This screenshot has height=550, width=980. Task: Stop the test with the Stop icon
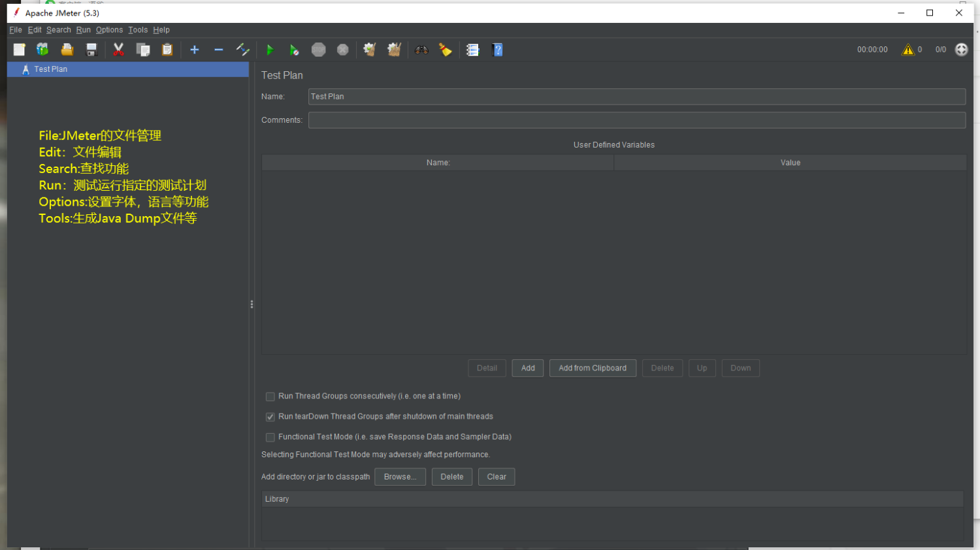(318, 50)
